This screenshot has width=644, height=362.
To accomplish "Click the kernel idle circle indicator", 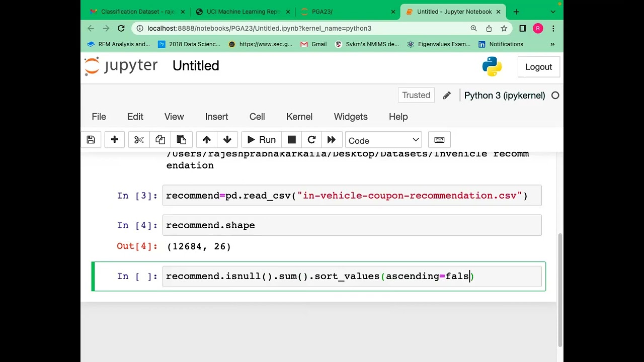I will point(555,96).
